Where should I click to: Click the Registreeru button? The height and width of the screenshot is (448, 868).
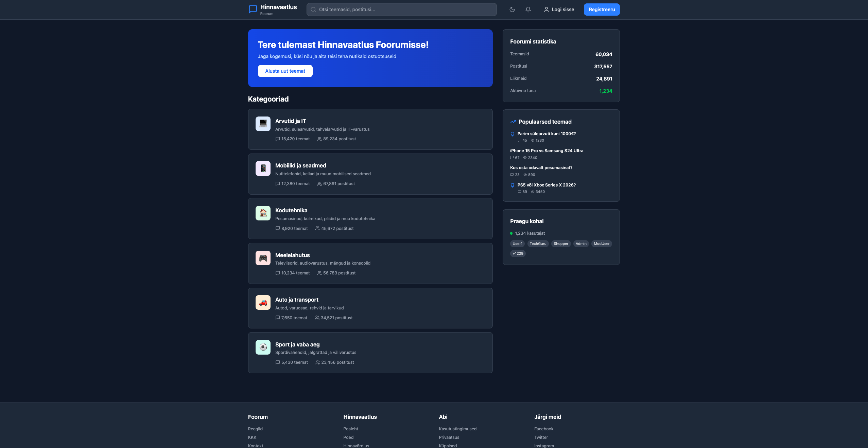click(x=602, y=10)
